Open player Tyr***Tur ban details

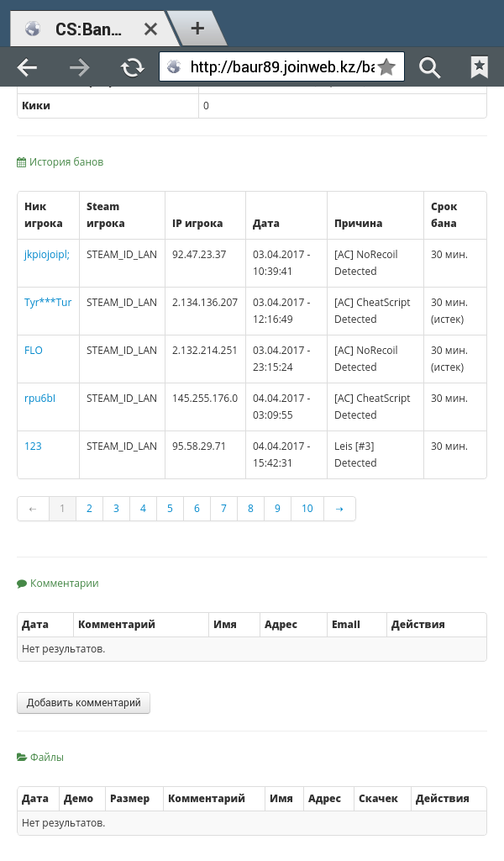point(48,302)
